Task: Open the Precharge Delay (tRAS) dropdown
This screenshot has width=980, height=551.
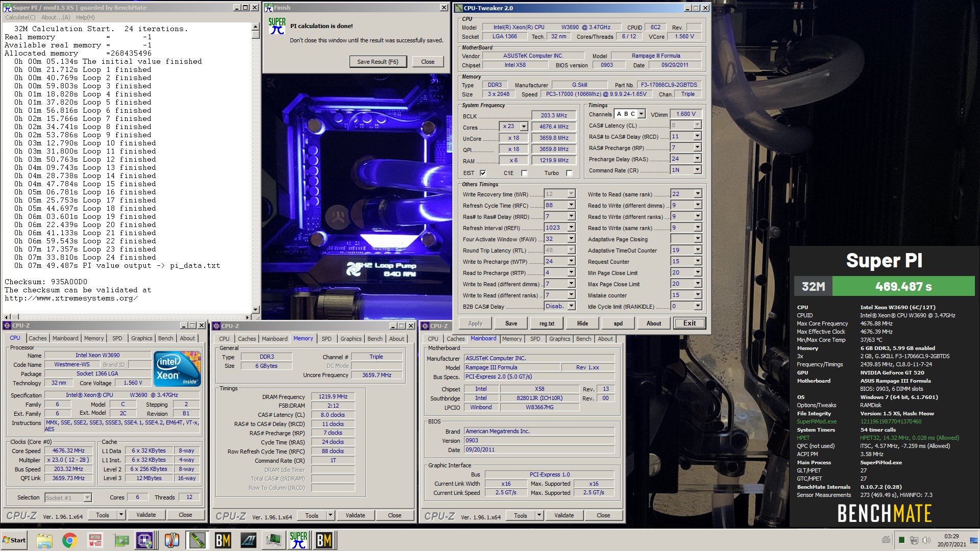Action: (x=697, y=159)
